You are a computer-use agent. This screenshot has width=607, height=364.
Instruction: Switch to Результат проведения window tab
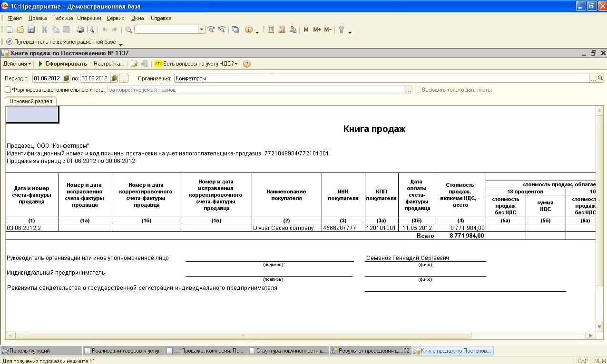coord(370,351)
